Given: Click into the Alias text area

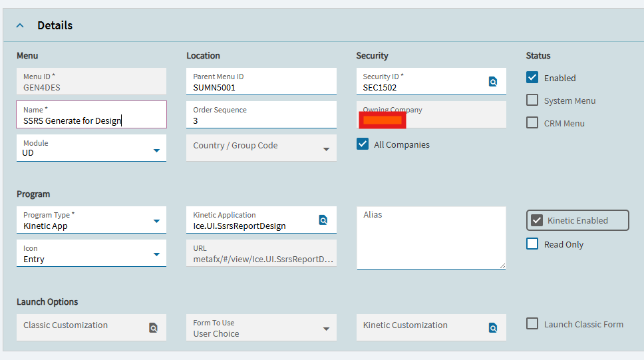Looking at the screenshot, I should [430, 241].
